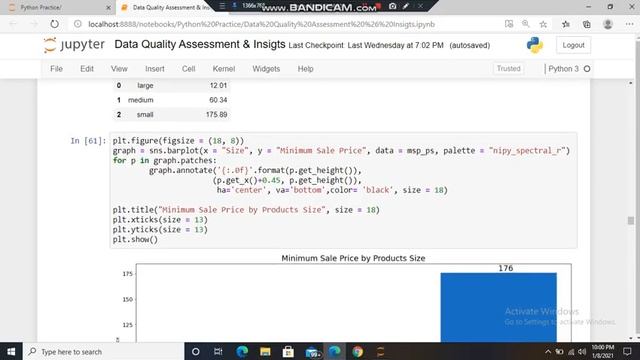The height and width of the screenshot is (360, 640).
Task: Click the browser forward arrow
Action: [x=33, y=24]
